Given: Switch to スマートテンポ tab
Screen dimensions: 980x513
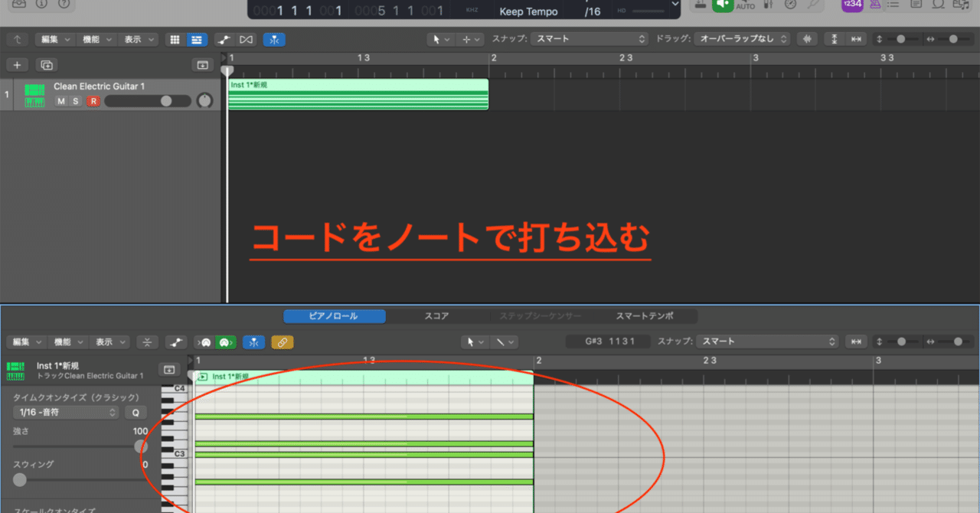Looking at the screenshot, I should 645,316.
